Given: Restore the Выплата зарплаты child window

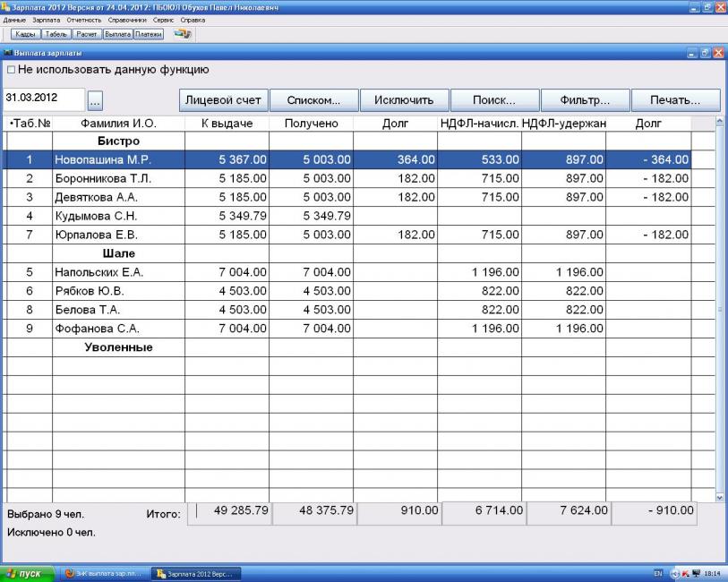Looking at the screenshot, I should pos(705,54).
